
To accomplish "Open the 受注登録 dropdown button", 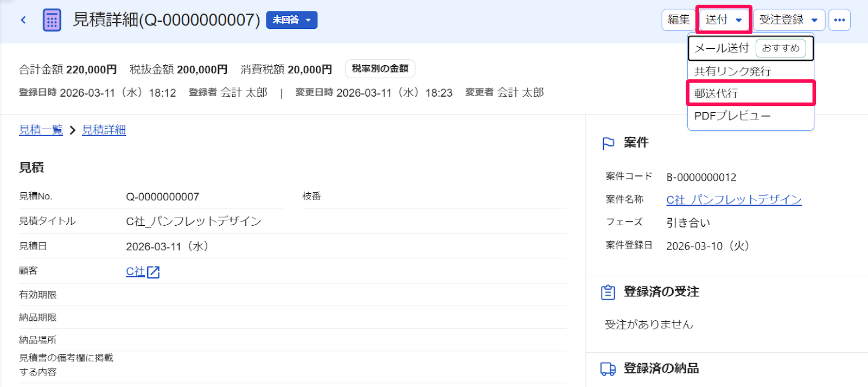I will click(789, 20).
